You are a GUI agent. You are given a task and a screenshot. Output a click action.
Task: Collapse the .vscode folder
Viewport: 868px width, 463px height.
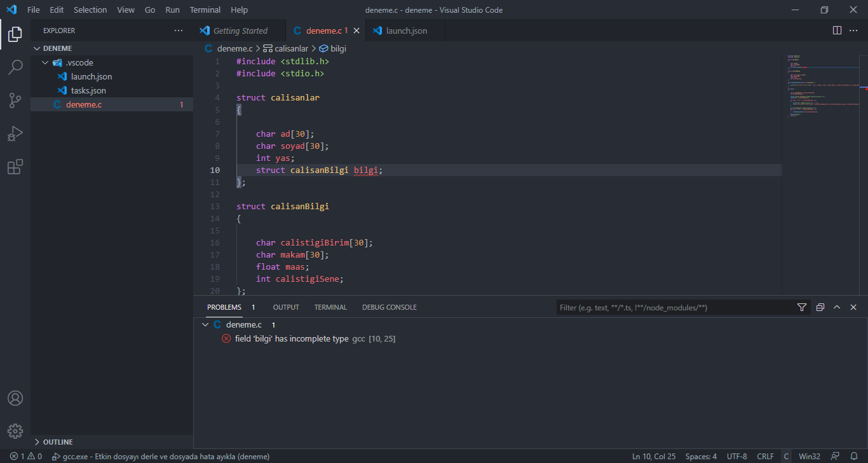click(x=45, y=63)
